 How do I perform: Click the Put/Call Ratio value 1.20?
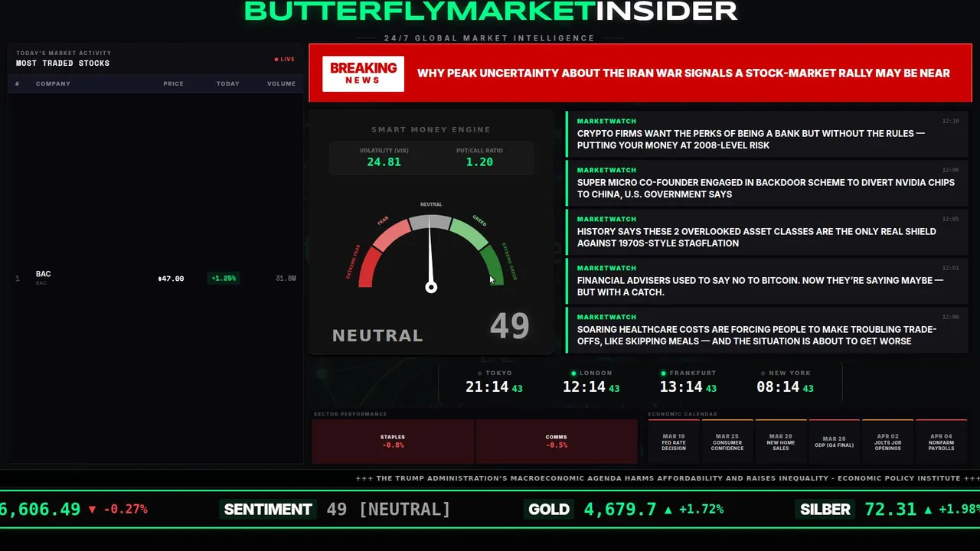[479, 162]
